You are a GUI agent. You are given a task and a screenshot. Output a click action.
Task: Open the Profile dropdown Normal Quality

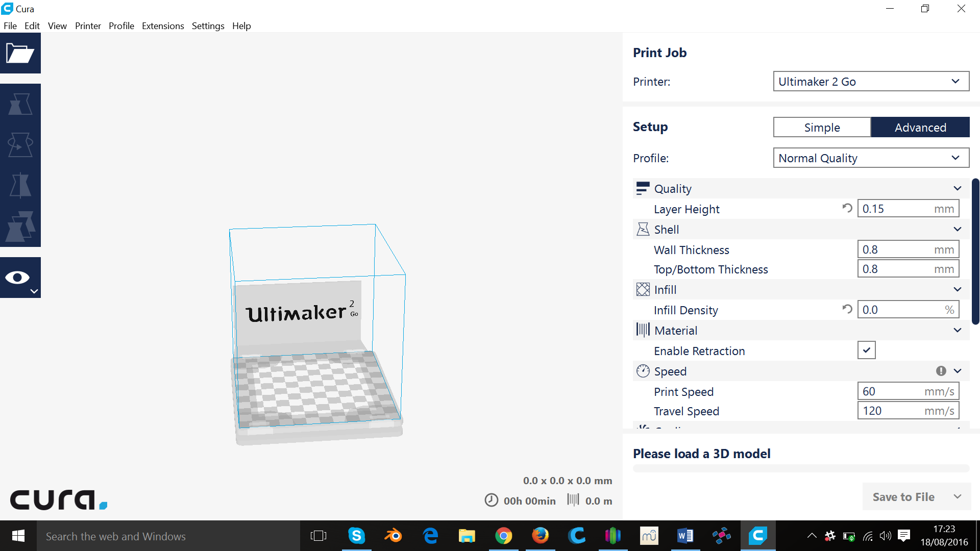(871, 158)
